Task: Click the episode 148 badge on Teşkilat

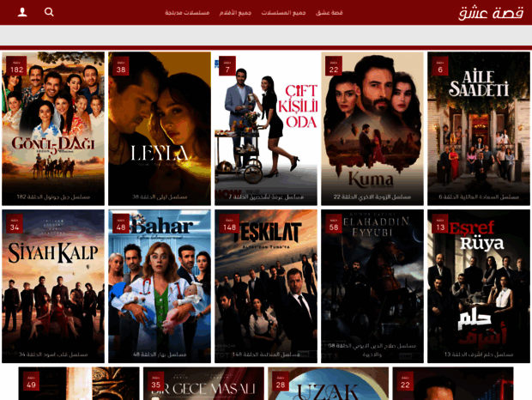Action: click(x=229, y=223)
